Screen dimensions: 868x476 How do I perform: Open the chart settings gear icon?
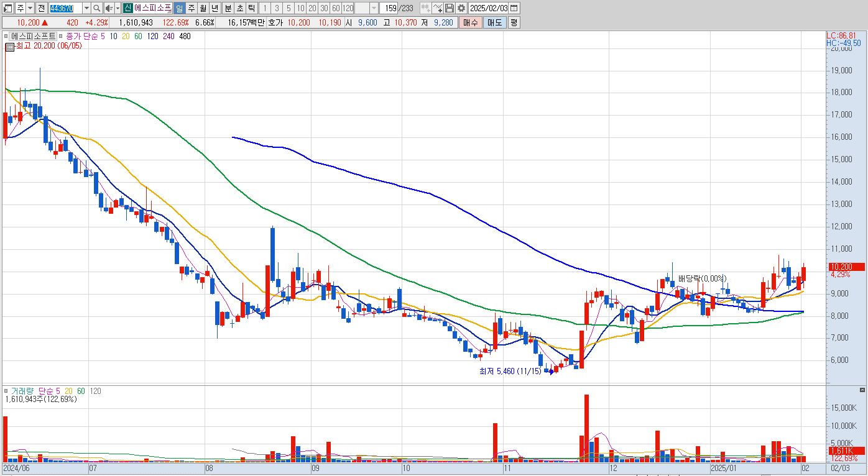[x=461, y=8]
